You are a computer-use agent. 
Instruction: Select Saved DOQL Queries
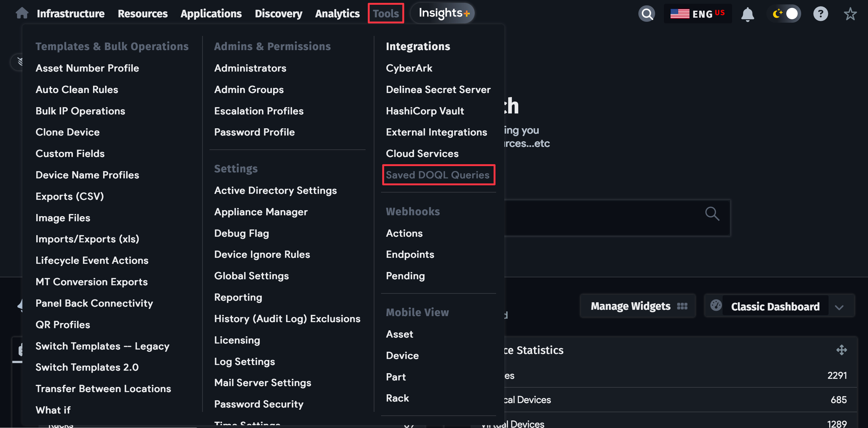[x=437, y=175]
